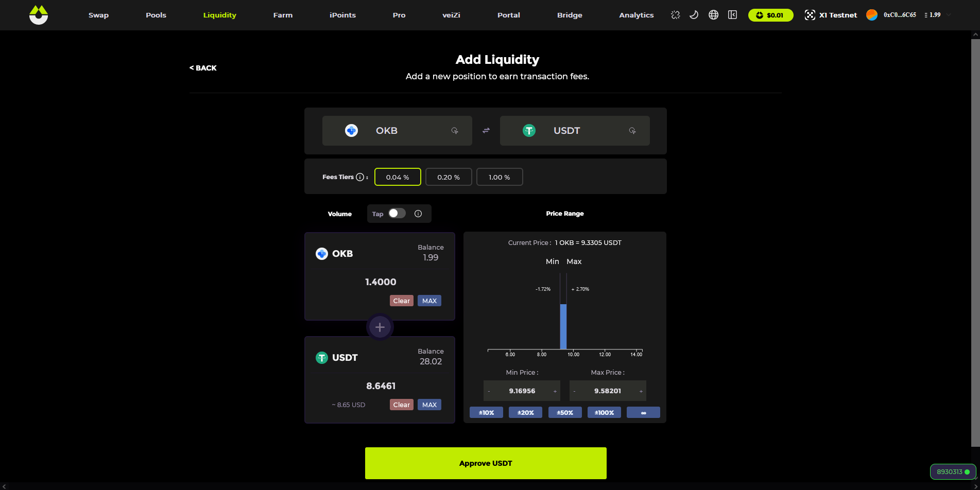This screenshot has height=490, width=980.
Task: Expand the wallet account dropdown arrow
Action: (949, 15)
